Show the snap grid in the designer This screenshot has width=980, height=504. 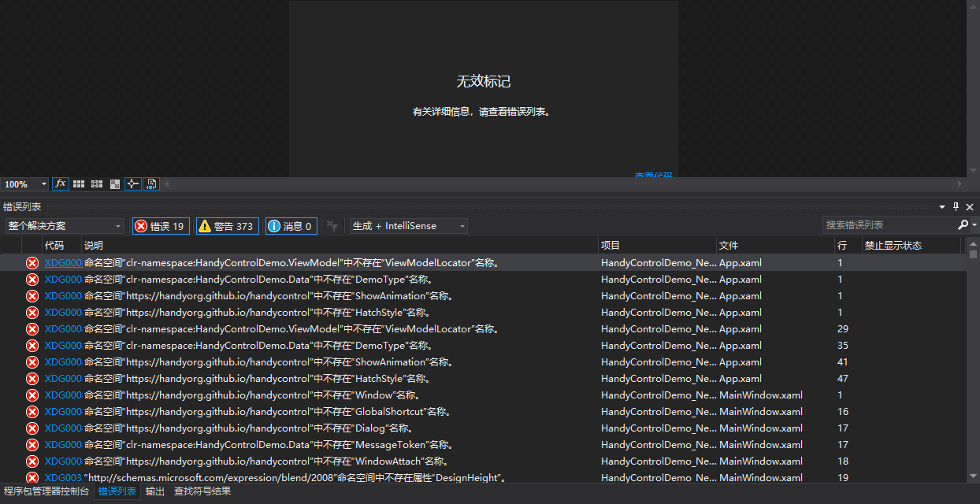point(79,183)
